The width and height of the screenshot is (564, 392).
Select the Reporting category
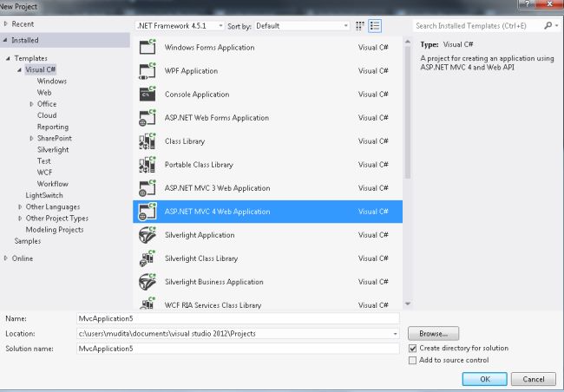click(x=53, y=127)
